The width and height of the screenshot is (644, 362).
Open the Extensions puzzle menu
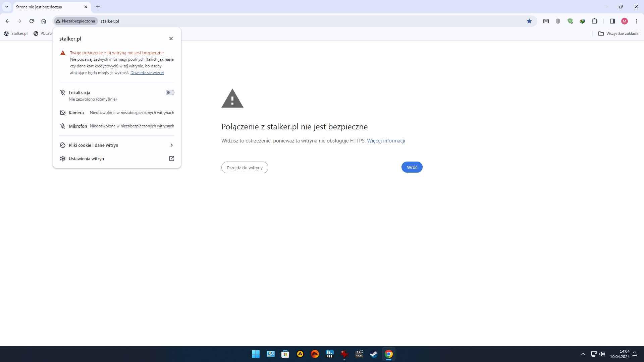pyautogui.click(x=594, y=21)
